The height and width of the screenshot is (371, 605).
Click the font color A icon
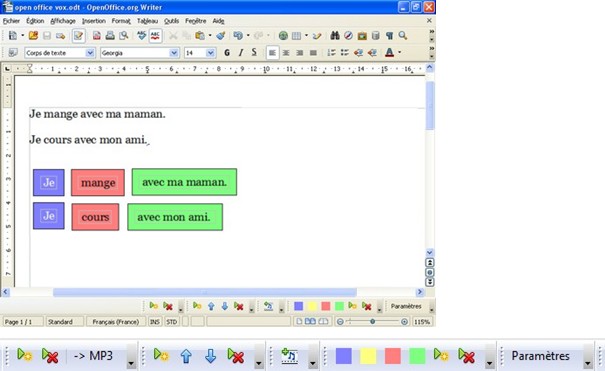pos(389,53)
